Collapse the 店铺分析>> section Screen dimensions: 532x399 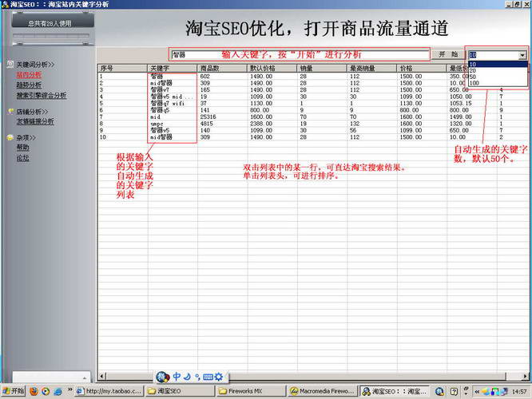(32, 112)
